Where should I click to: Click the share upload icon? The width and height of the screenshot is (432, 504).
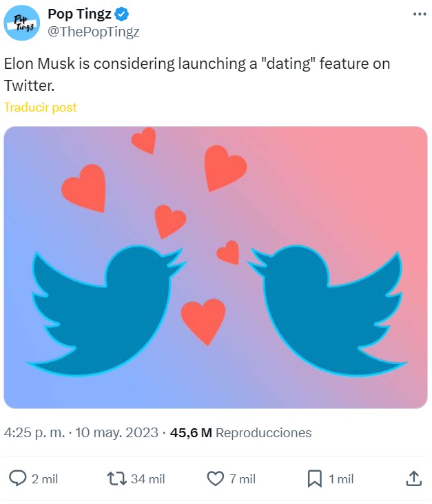pyautogui.click(x=413, y=479)
